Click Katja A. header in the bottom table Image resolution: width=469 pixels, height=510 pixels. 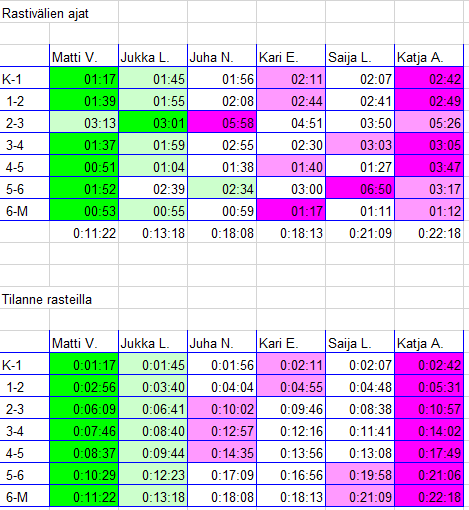pyautogui.click(x=429, y=344)
